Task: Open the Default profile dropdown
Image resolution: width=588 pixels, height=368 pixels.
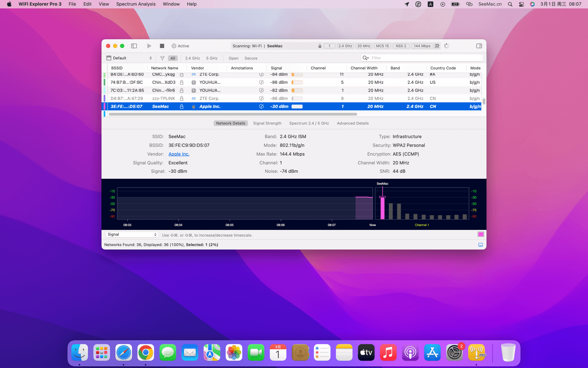Action: pos(129,58)
